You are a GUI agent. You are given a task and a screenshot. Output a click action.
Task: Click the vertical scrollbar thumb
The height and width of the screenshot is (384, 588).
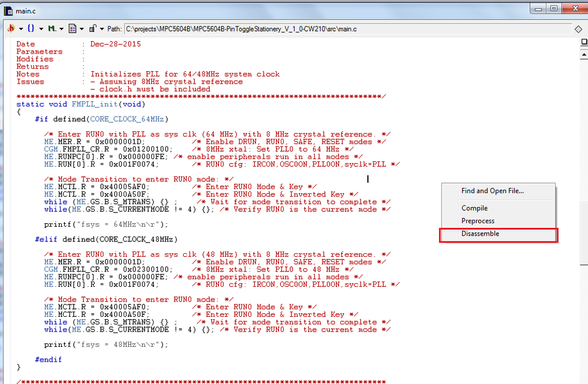click(x=584, y=233)
